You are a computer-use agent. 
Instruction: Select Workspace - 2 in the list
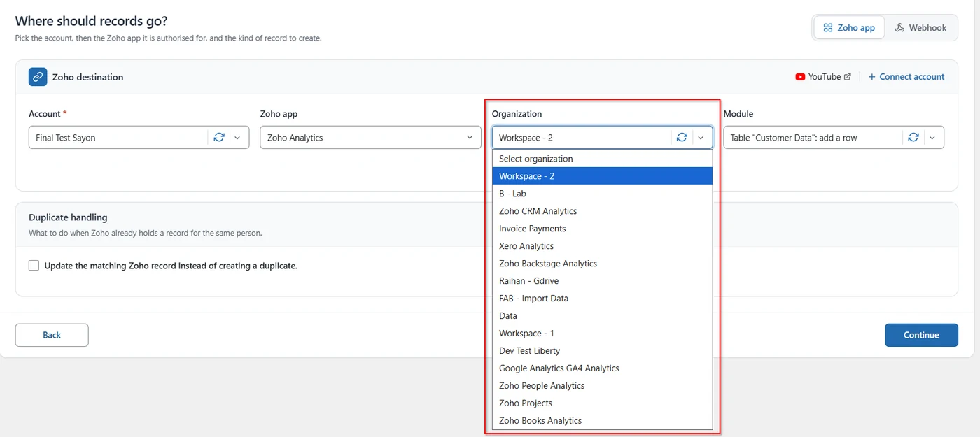602,176
